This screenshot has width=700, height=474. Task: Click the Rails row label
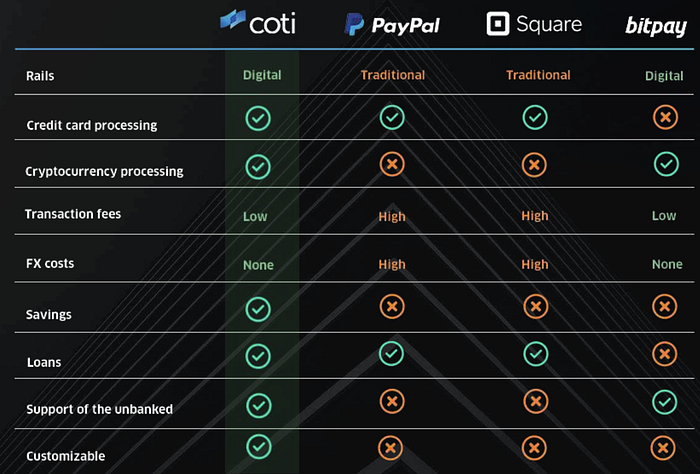41,75
